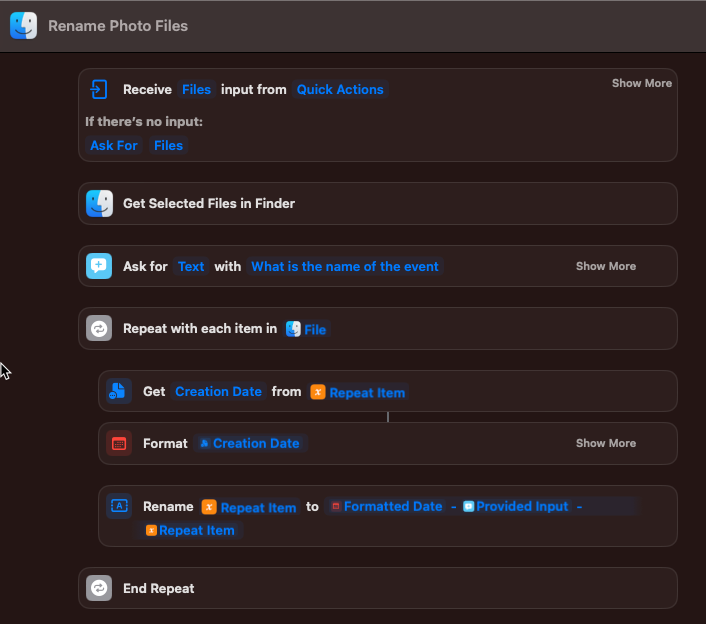
Task: Click the Formatted Date variable in Rename
Action: pyautogui.click(x=386, y=506)
